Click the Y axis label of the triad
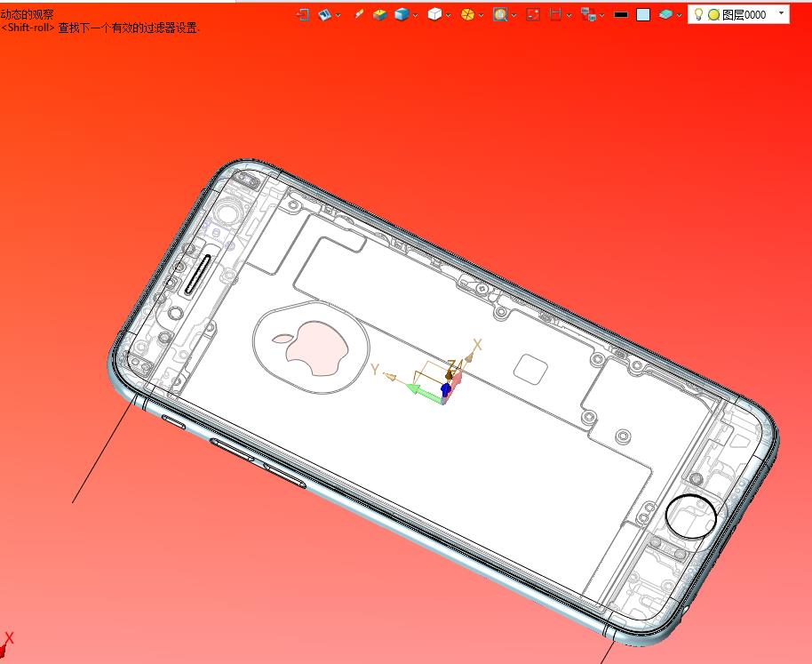 376,369
